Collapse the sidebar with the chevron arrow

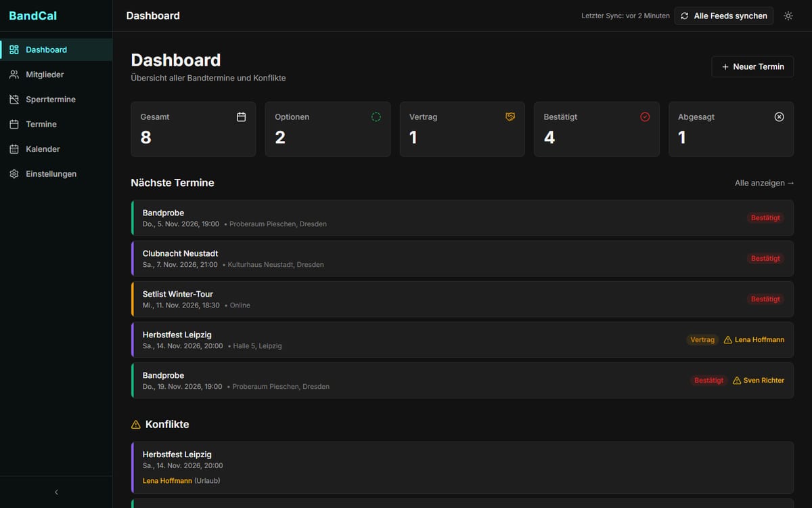coord(56,492)
